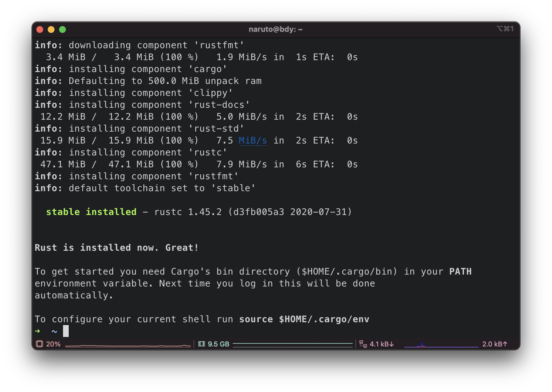Viewport: 552px width, 392px height.
Task: Expand the window with the green zoom button
Action: point(62,29)
